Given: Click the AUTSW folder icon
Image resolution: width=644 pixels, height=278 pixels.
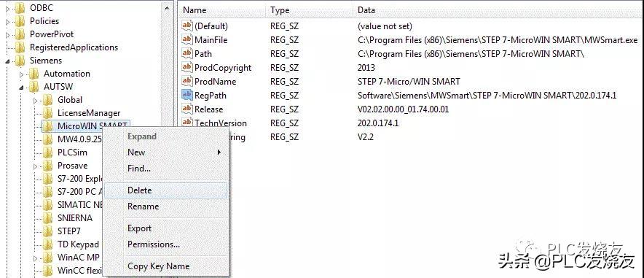Looking at the screenshot, I should pyautogui.click(x=34, y=87).
